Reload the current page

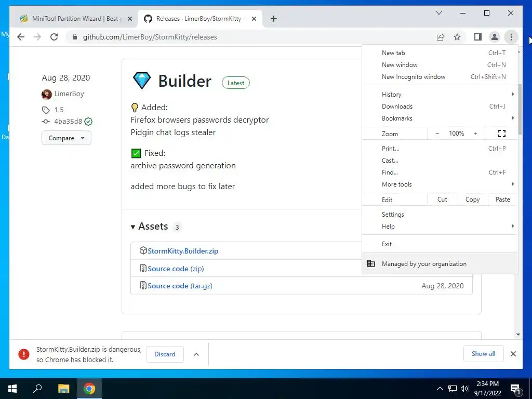(x=54, y=37)
